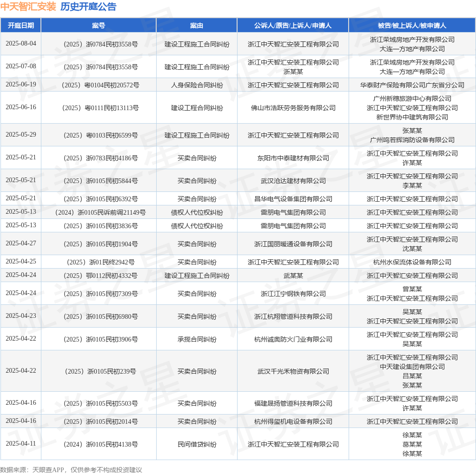This screenshot has height=474, width=476.
Task: Select 佛山市浩跃劳务服务有限公司 cell
Action: pyautogui.click(x=293, y=108)
